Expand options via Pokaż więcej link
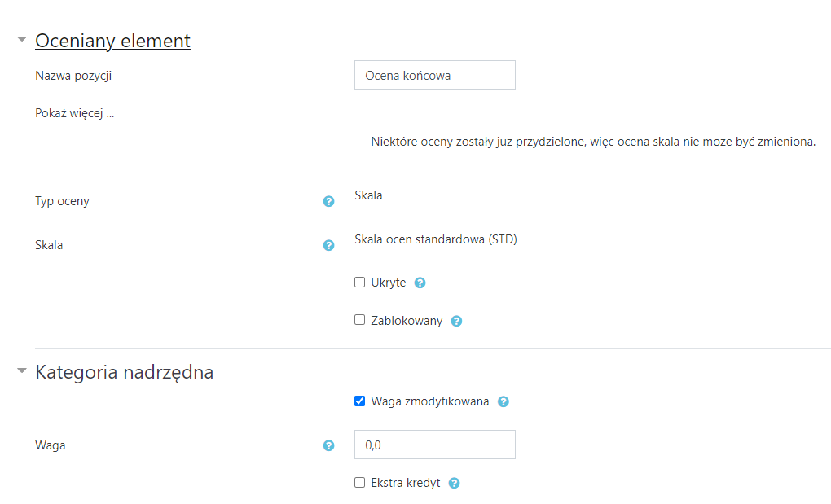The width and height of the screenshot is (831, 504). pos(74,113)
